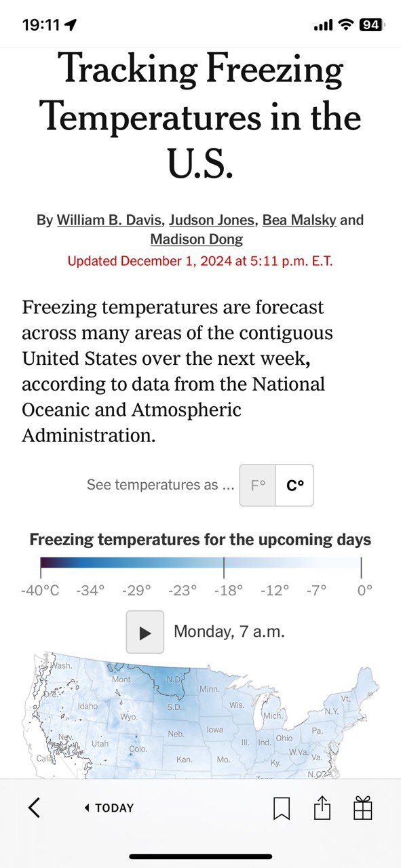Switch temperatures to Fahrenheit
Image resolution: width=401 pixels, height=868 pixels.
point(258,486)
